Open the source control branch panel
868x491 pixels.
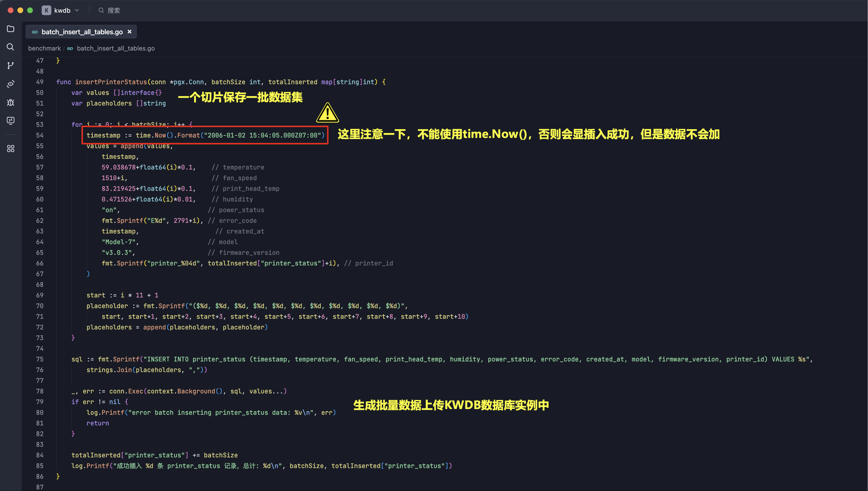pyautogui.click(x=10, y=65)
